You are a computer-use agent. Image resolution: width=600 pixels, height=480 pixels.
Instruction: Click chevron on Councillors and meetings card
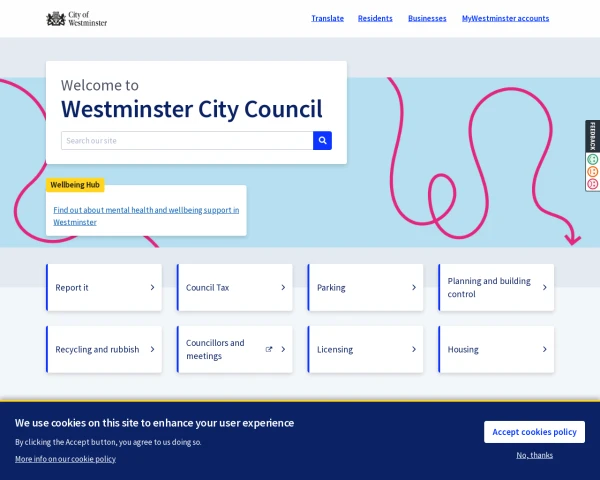pyautogui.click(x=283, y=349)
